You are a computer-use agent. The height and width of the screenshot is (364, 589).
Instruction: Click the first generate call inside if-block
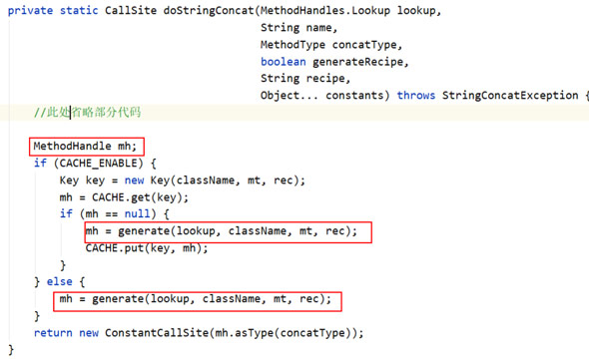[222, 231]
